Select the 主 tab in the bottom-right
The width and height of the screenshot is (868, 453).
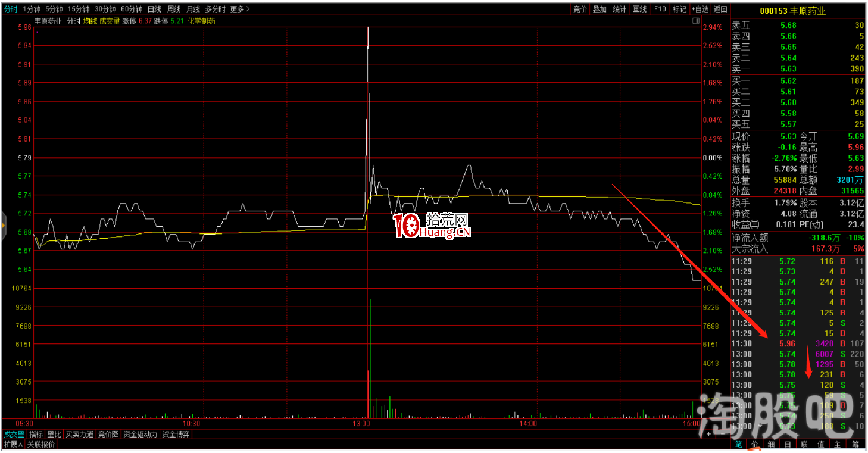click(x=838, y=444)
